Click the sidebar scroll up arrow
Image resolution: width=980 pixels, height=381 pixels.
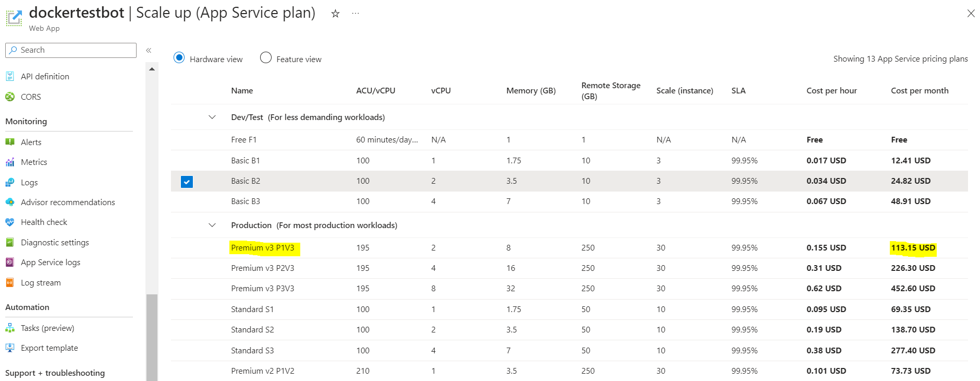click(x=152, y=69)
